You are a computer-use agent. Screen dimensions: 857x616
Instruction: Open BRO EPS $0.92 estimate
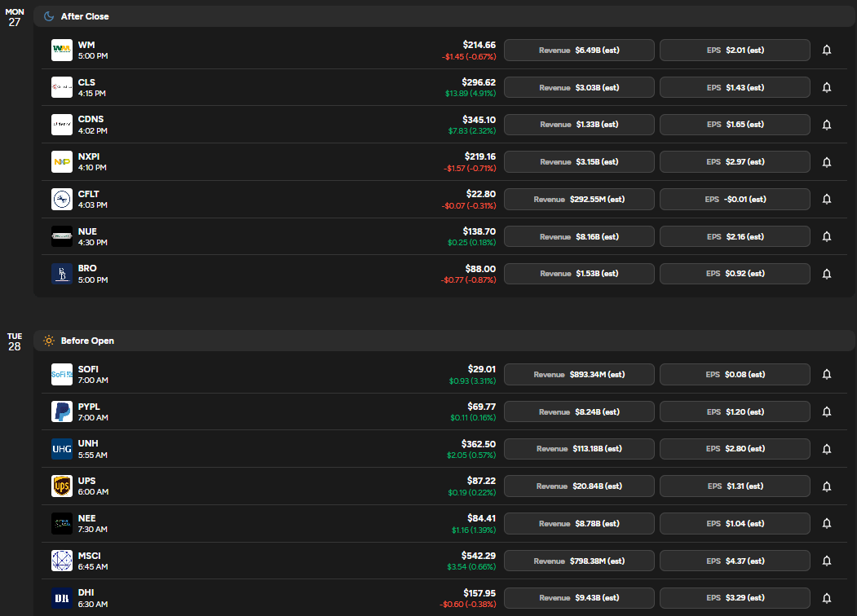[735, 274]
